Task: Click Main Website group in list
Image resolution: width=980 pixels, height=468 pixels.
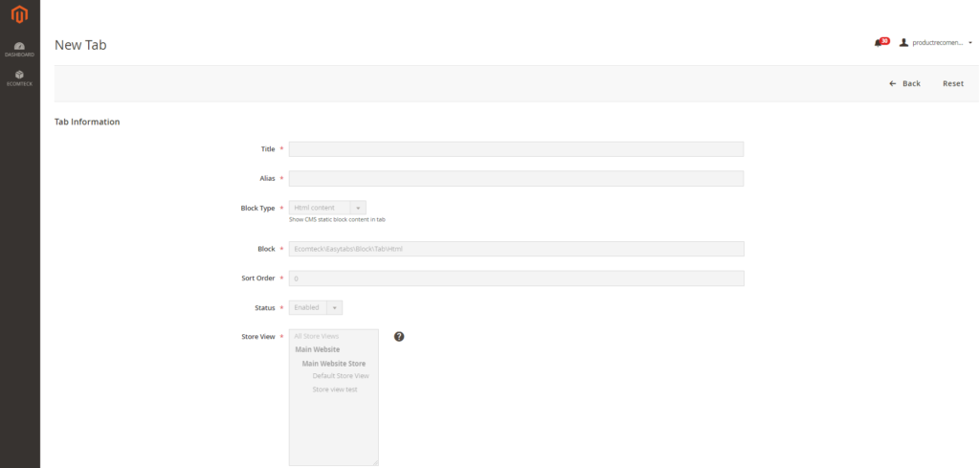Action: tap(317, 349)
